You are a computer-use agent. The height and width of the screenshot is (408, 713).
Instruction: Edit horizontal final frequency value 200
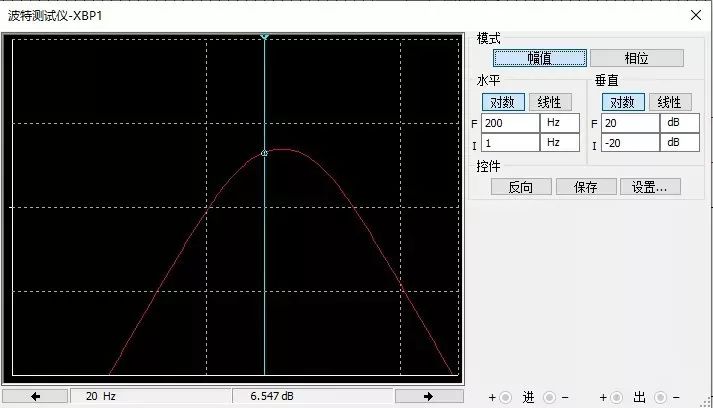510,123
